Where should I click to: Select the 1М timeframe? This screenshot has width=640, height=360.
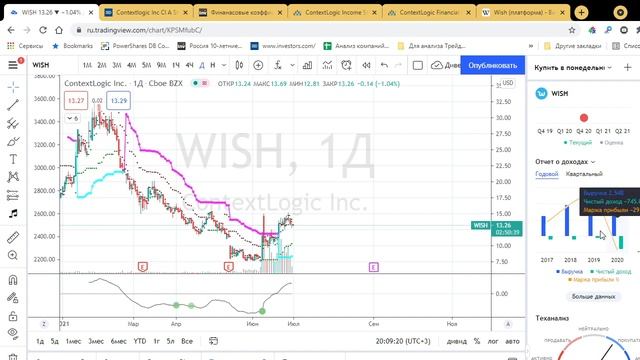click(87, 65)
